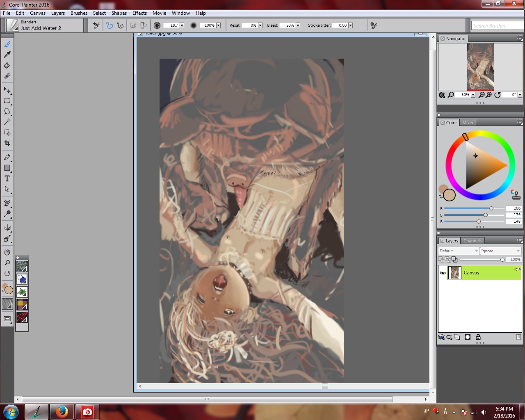The width and height of the screenshot is (525, 420).
Task: Select the Text tool
Action: [x=7, y=178]
